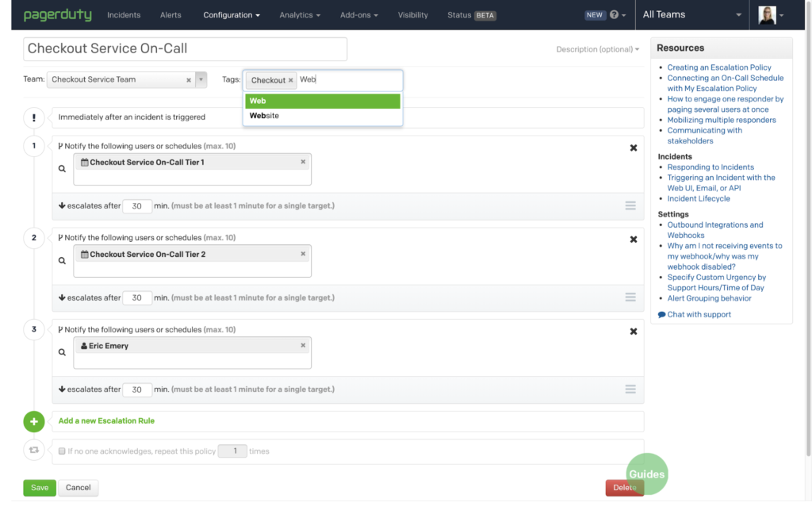
Task: Delete escalation rule 3 using X icon
Action: click(x=633, y=332)
